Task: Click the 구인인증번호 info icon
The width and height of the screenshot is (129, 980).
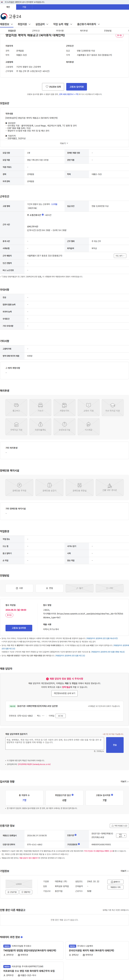Action: tap(79, 844)
